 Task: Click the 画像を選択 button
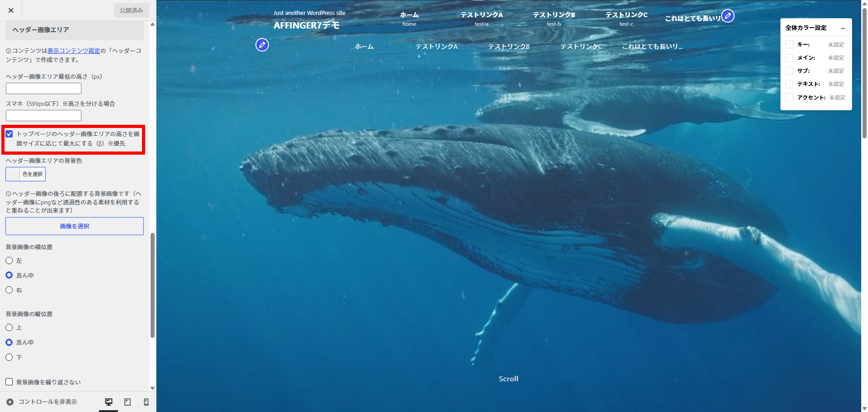click(75, 226)
